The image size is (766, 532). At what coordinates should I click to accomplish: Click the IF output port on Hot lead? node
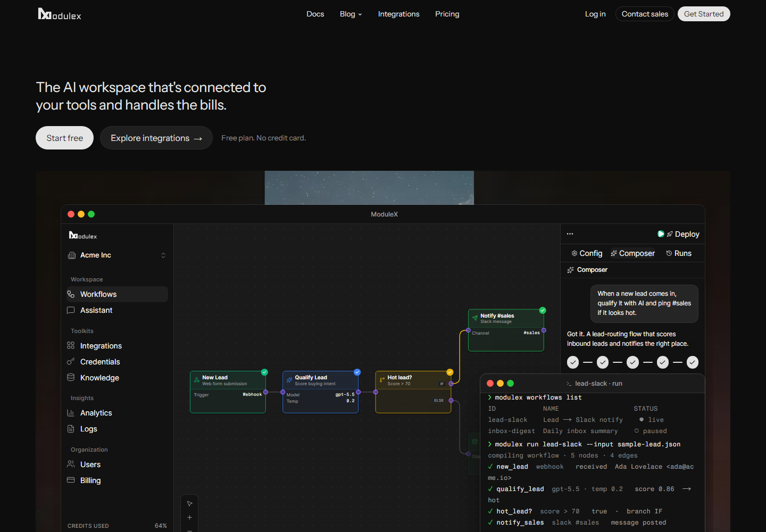click(451, 384)
